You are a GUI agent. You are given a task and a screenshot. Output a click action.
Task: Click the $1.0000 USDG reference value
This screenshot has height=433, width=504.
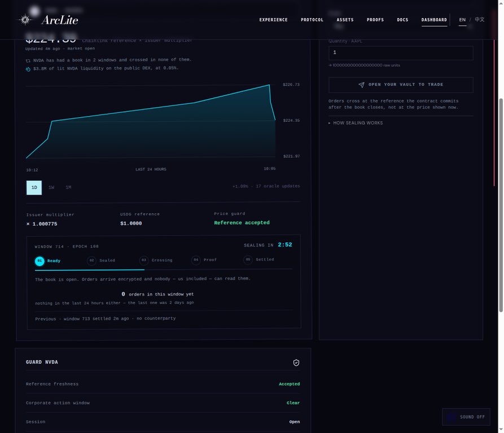pos(131,223)
